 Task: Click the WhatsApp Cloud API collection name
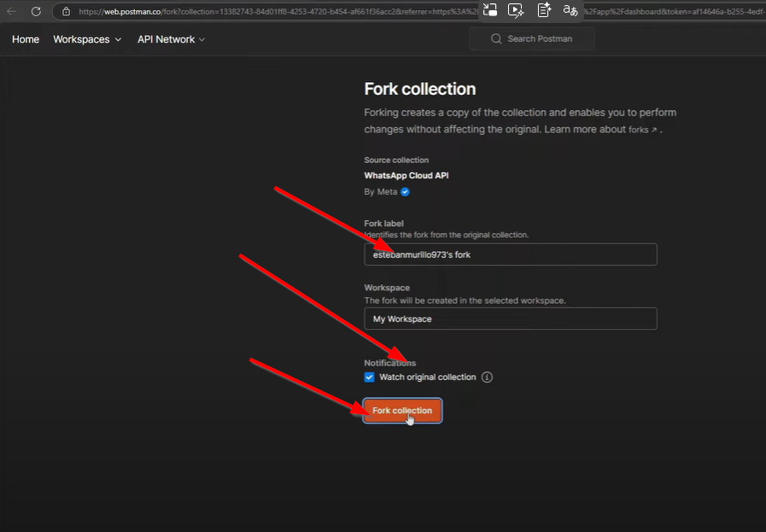click(406, 175)
